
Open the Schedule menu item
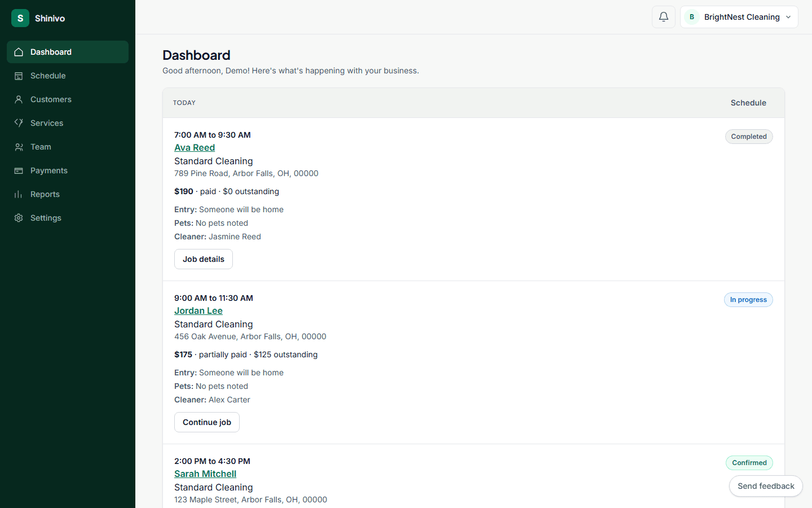[68, 76]
